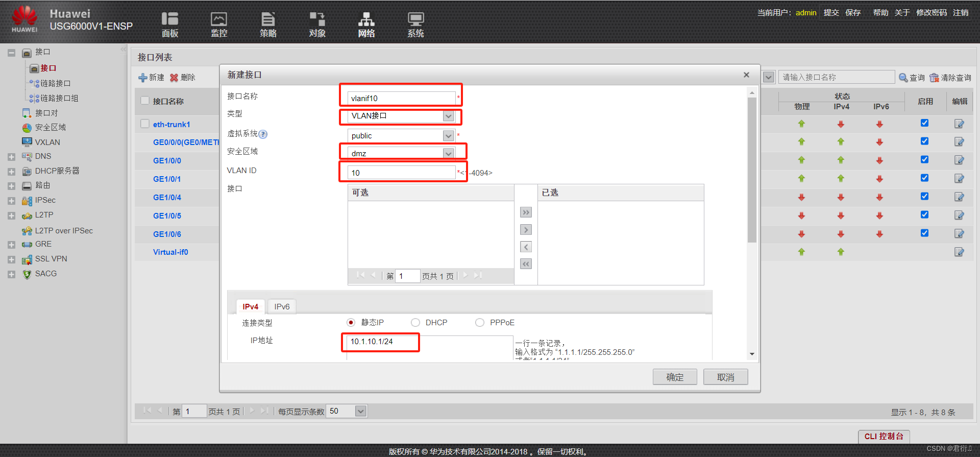
Task: Select 安全区域 in the sidebar
Action: 50,128
